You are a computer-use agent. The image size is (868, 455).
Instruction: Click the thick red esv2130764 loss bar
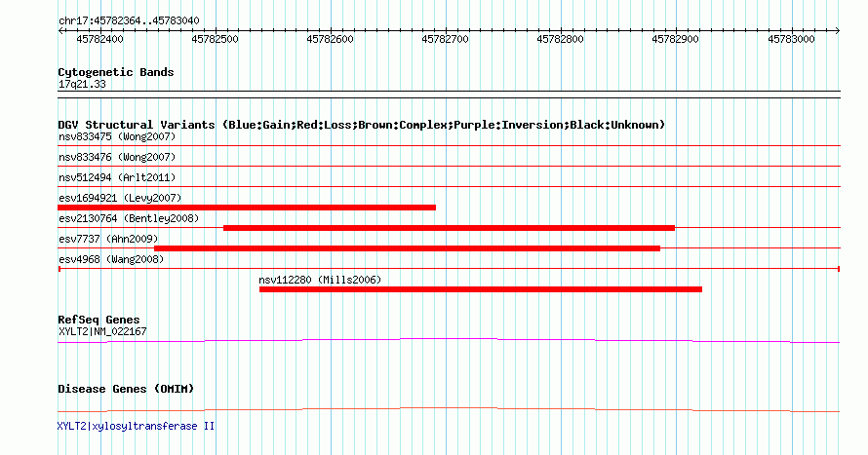(449, 228)
